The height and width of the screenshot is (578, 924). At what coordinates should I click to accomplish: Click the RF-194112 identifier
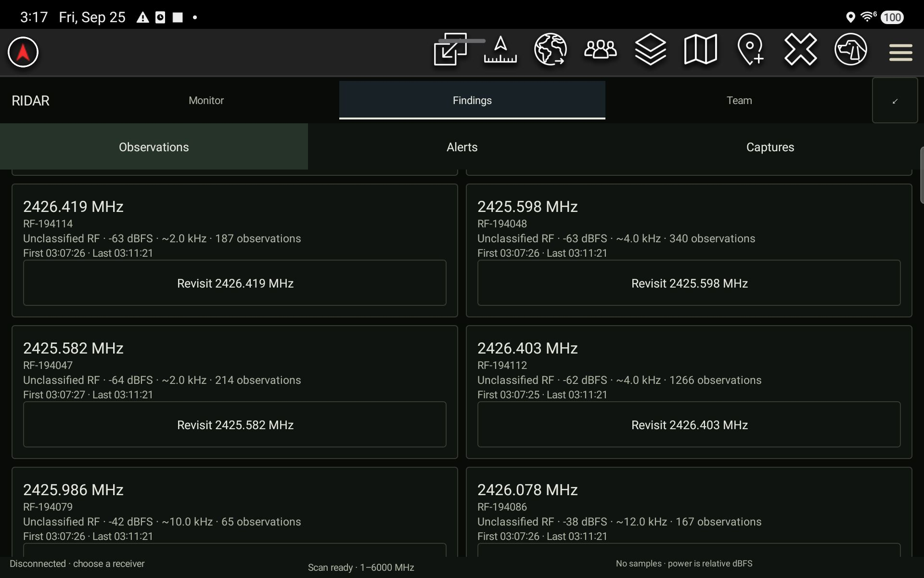502,365
